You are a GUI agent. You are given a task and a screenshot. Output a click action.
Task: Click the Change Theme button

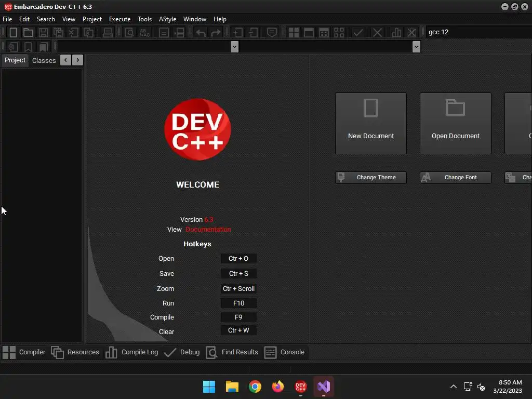point(371,178)
